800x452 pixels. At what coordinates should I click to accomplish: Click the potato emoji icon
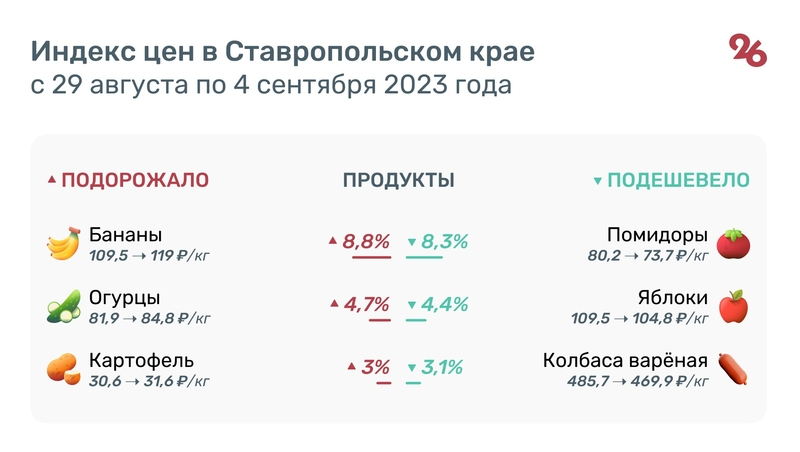tap(63, 369)
